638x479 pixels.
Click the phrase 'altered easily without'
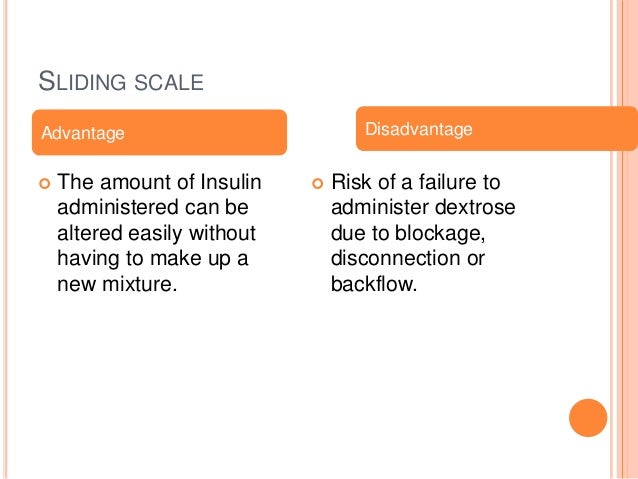pyautogui.click(x=156, y=234)
